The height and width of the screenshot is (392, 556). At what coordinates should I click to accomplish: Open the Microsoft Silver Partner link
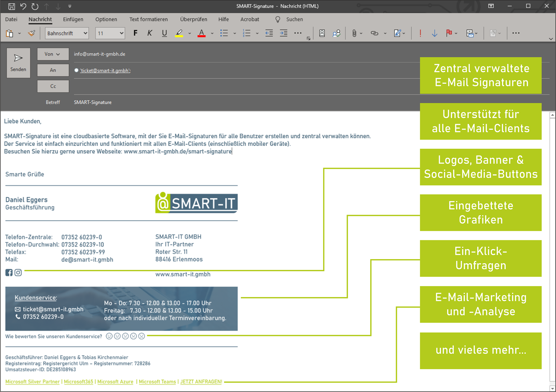pos(33,381)
